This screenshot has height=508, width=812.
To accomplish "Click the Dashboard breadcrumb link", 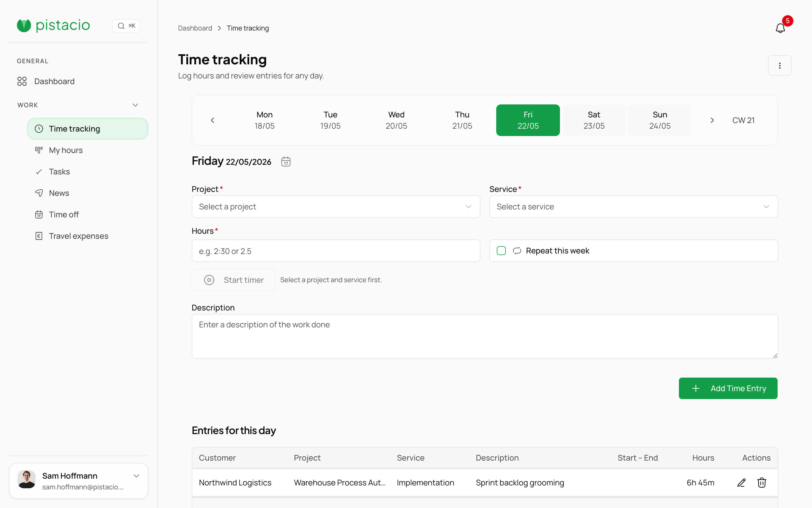I will point(195,28).
